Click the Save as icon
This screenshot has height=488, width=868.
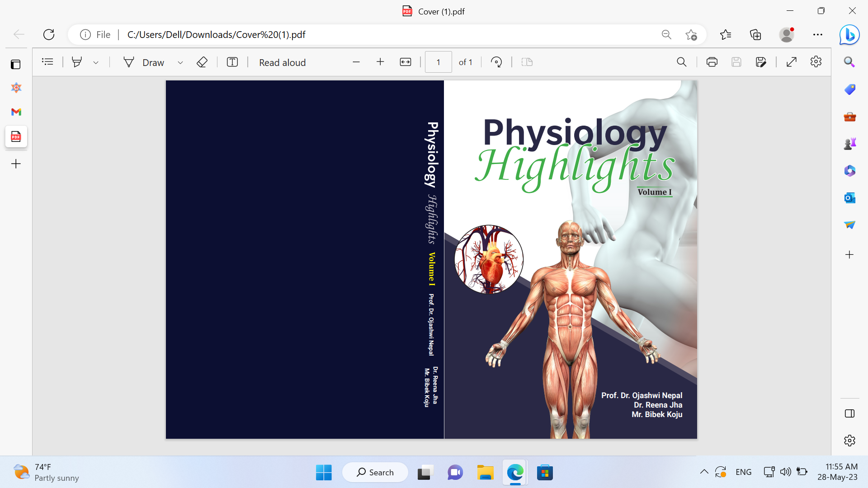(761, 62)
